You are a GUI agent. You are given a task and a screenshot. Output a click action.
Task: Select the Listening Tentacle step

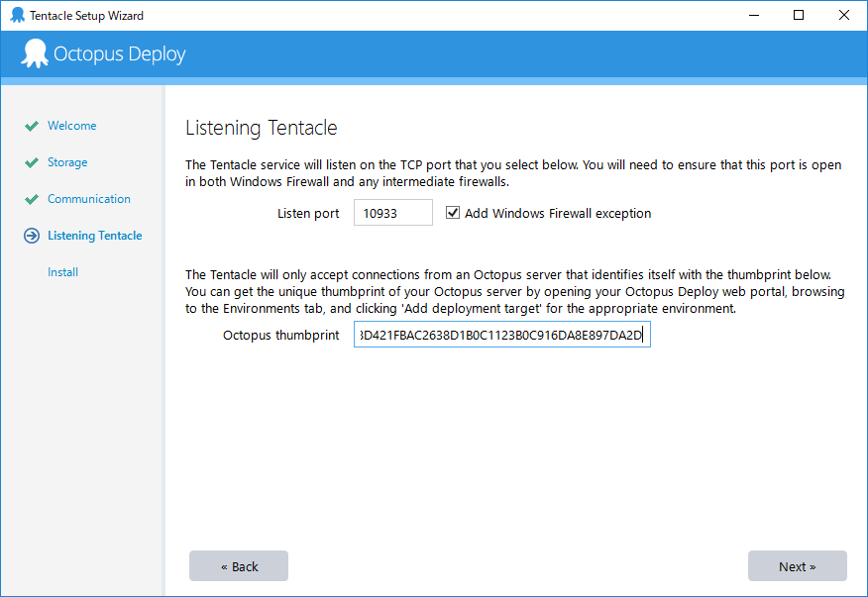95,236
